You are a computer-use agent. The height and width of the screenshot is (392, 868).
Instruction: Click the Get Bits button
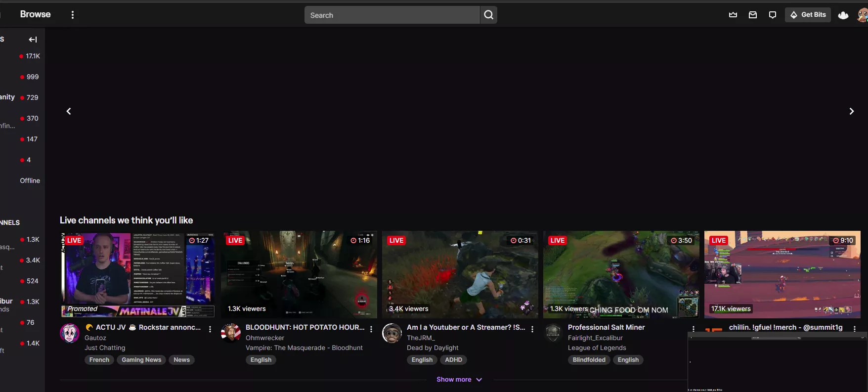tap(808, 15)
